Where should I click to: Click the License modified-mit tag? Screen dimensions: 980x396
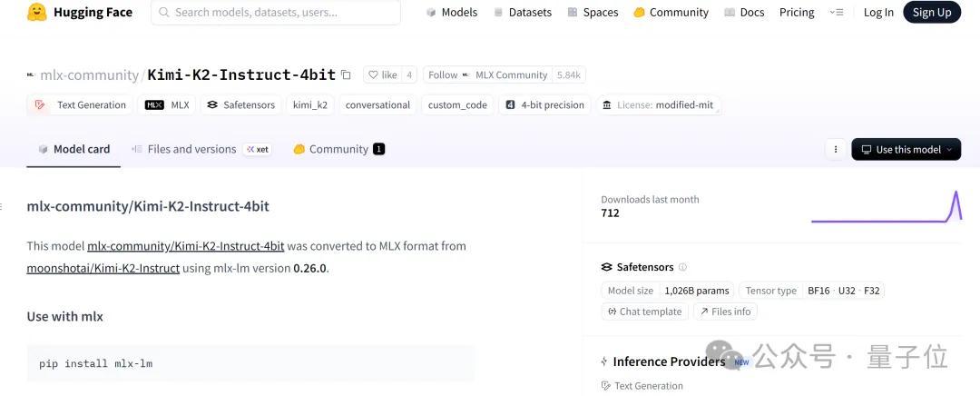(658, 105)
